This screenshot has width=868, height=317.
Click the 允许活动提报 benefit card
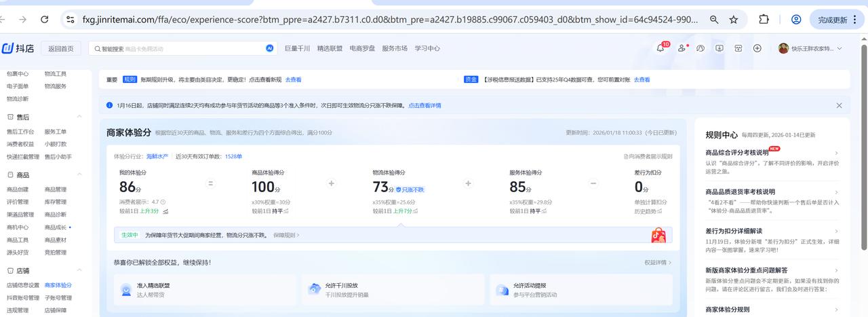point(581,290)
